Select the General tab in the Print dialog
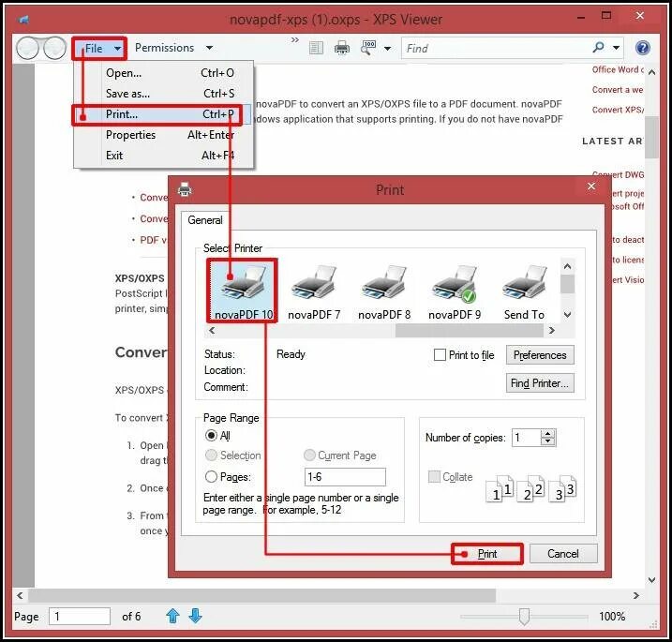The image size is (672, 642). (205, 220)
